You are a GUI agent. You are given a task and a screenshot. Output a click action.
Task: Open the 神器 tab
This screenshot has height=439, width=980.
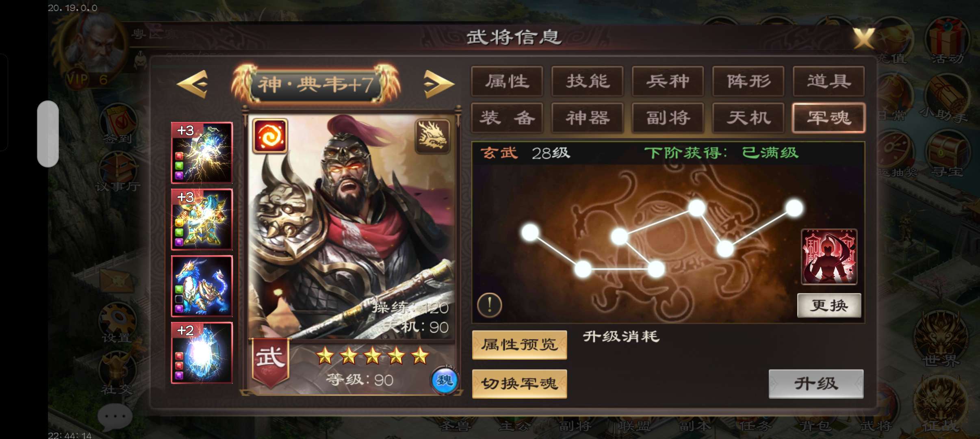(x=588, y=118)
